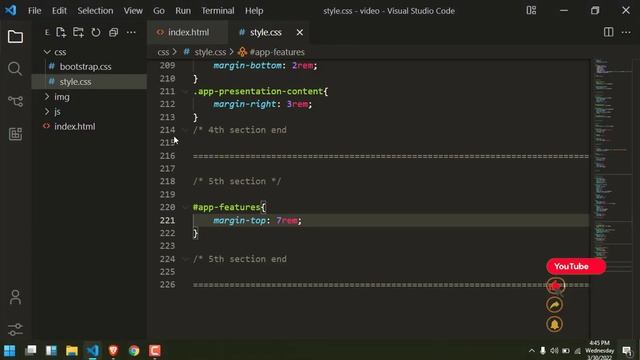The image size is (640, 360).
Task: Create a new folder in explorer
Action: [78, 32]
